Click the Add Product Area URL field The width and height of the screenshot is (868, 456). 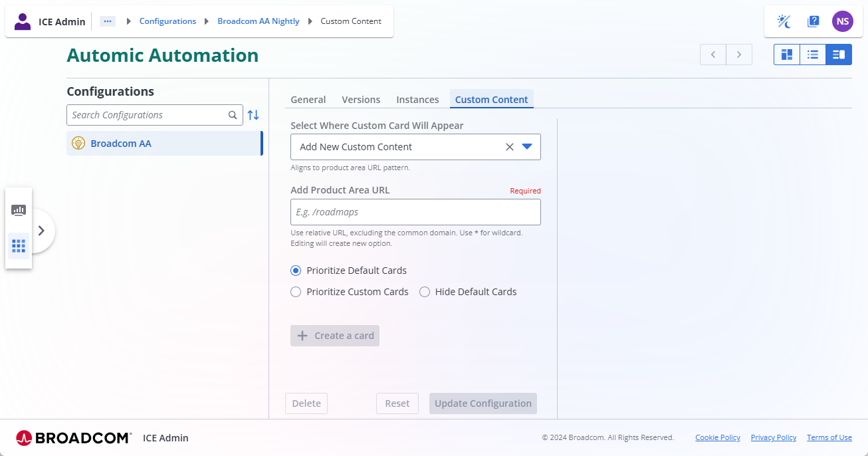(x=415, y=212)
